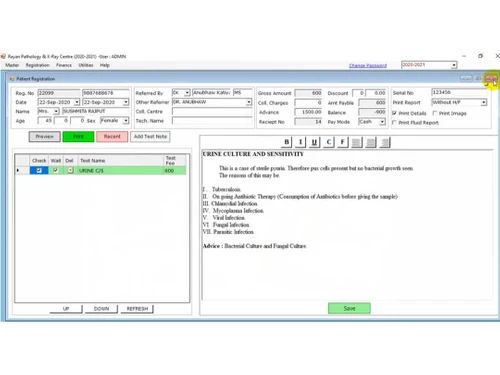Open the Finance menu
The width and height of the screenshot is (500, 375).
64,65
